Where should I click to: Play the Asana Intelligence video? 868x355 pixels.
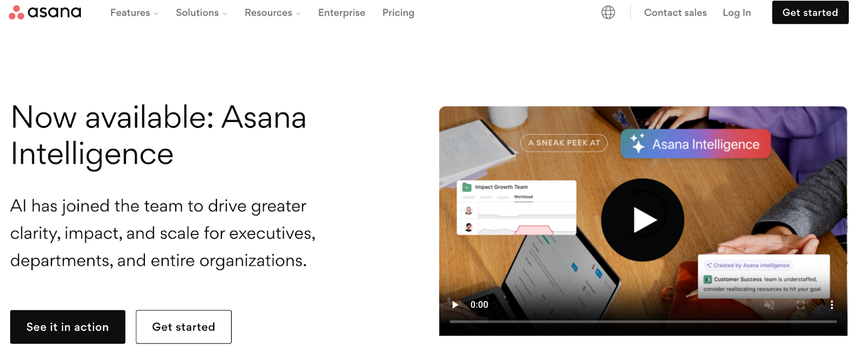642,220
